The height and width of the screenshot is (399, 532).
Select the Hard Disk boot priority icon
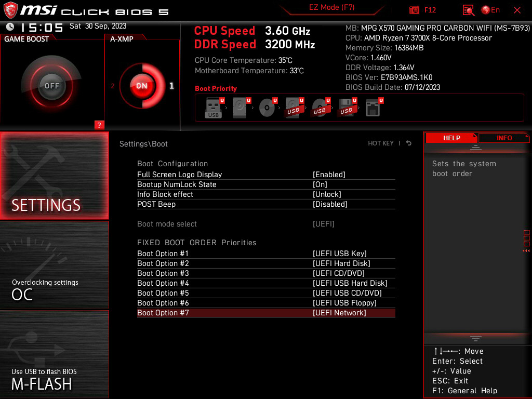coord(241,108)
